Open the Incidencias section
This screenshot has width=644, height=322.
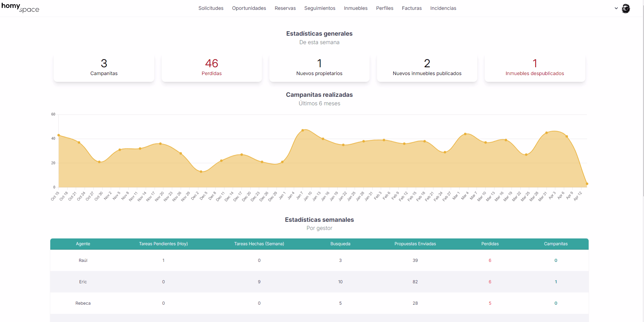(x=443, y=8)
